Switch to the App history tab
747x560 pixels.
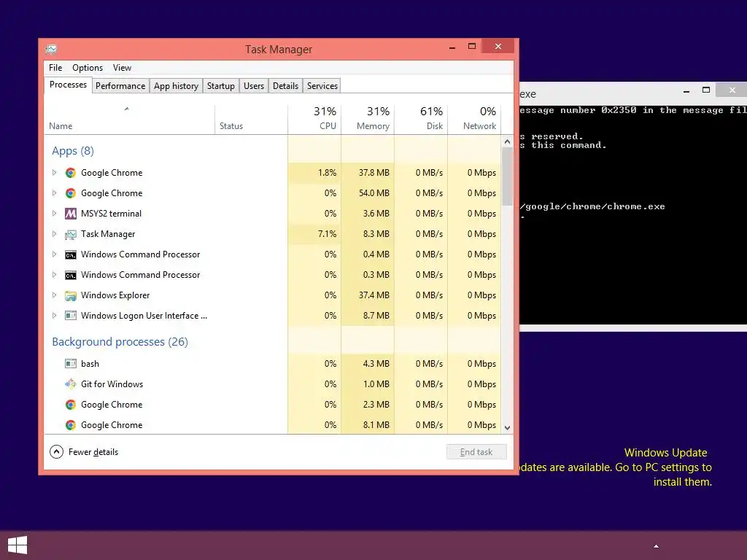click(176, 86)
